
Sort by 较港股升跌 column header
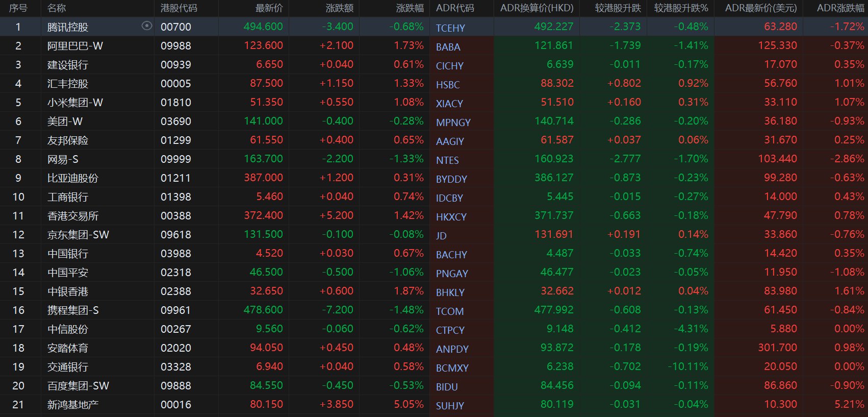point(618,8)
